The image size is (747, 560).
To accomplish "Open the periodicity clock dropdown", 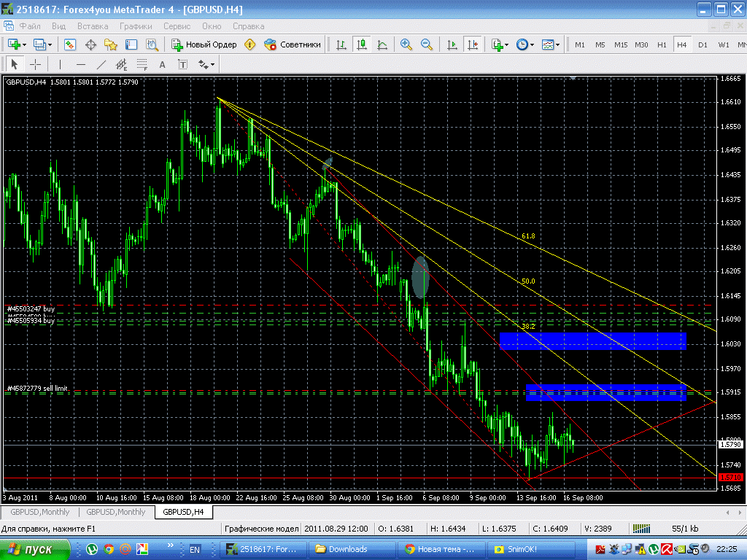I will click(x=532, y=44).
